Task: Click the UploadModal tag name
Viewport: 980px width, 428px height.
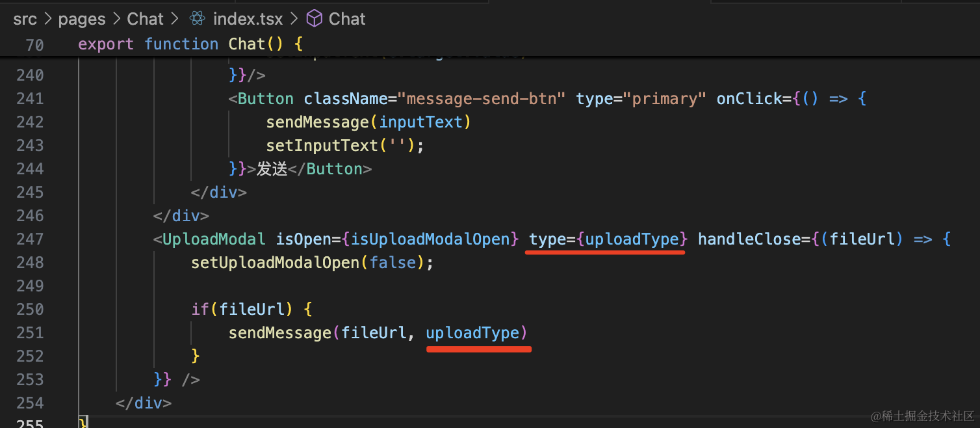Action: pyautogui.click(x=214, y=239)
